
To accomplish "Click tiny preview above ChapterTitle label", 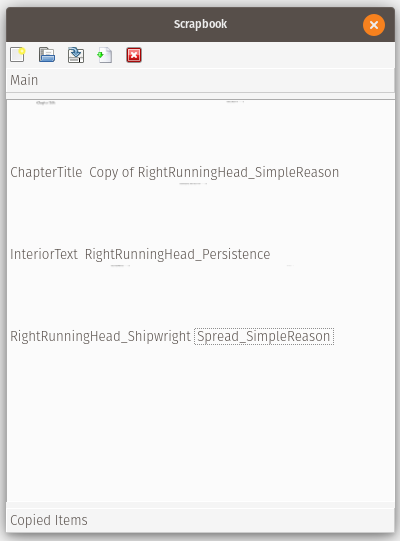I will (46, 102).
